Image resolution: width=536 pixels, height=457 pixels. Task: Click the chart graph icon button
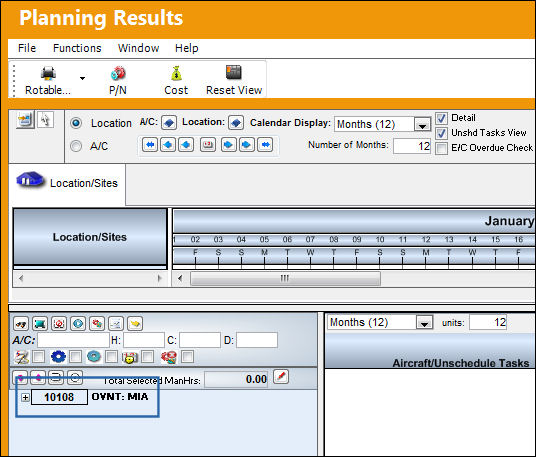click(x=116, y=324)
